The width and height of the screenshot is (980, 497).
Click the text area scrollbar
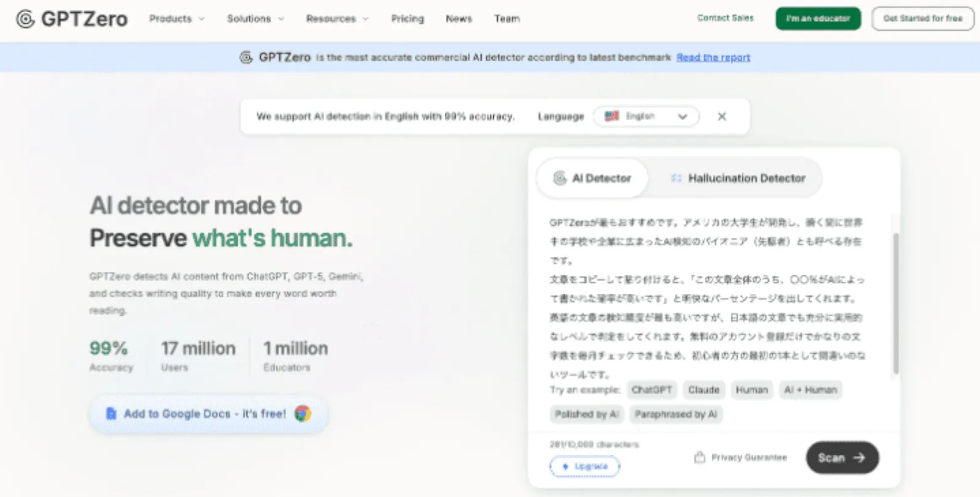tap(895, 303)
